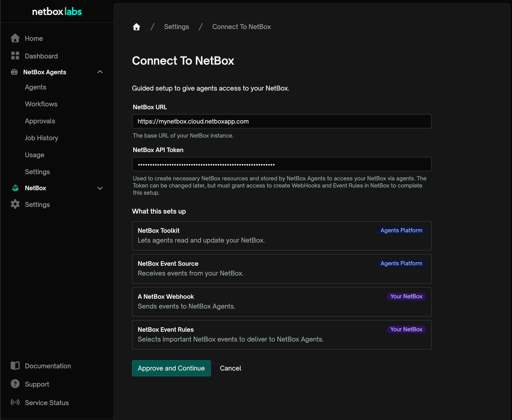Click Your NetBox badge on Webhook card
512x420 pixels.
click(x=406, y=296)
